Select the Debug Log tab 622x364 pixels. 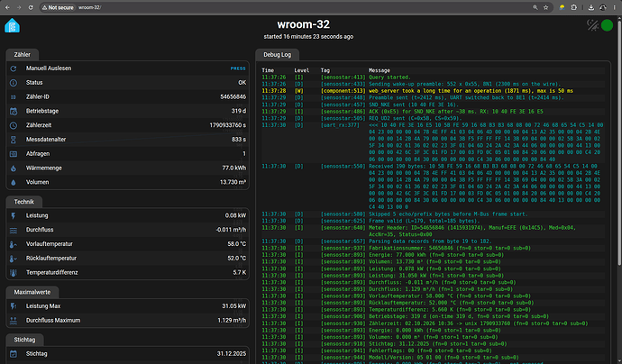[278, 55]
